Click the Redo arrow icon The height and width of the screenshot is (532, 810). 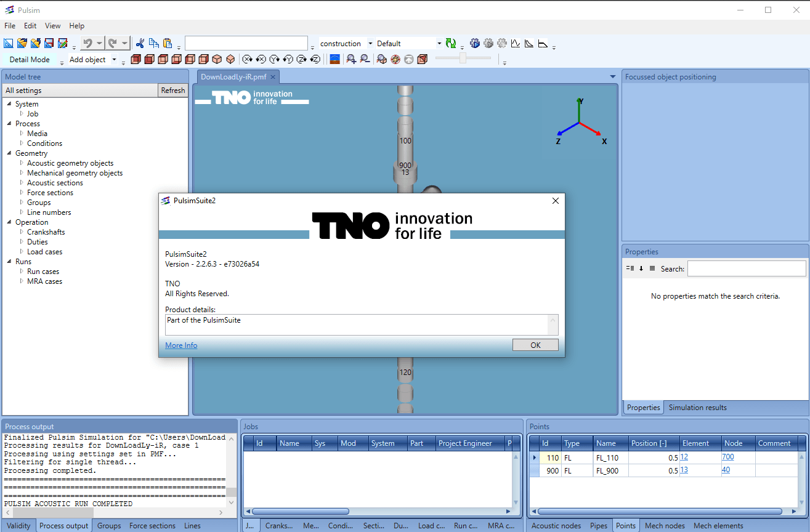[x=113, y=43]
